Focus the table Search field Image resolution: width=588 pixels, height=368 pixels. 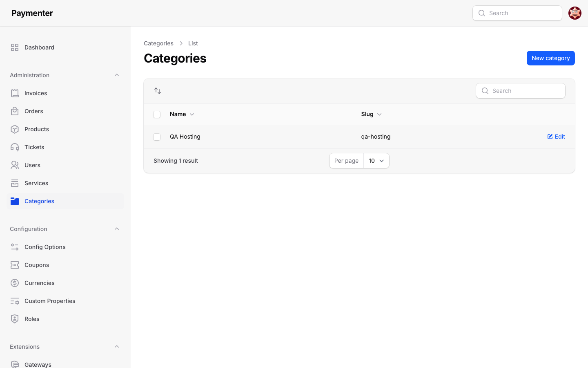tap(521, 91)
